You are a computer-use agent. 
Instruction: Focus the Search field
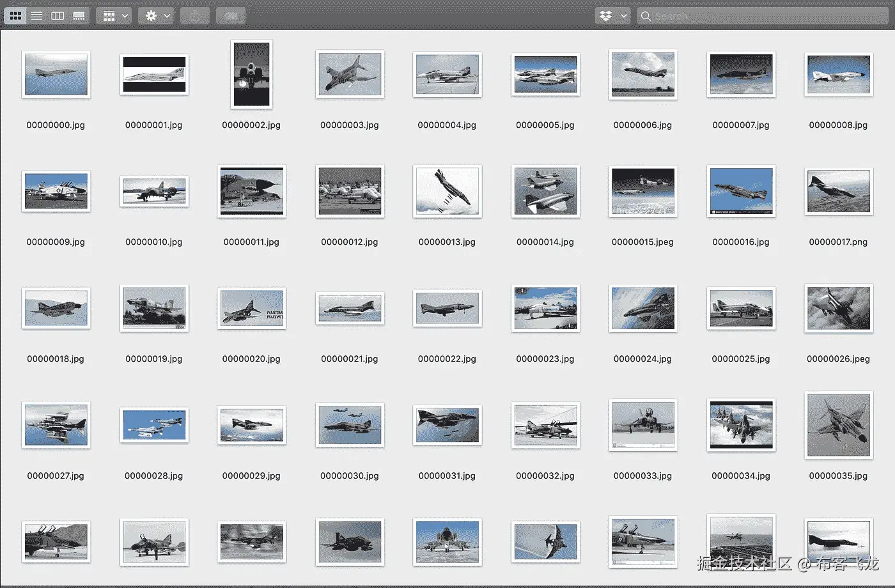763,16
